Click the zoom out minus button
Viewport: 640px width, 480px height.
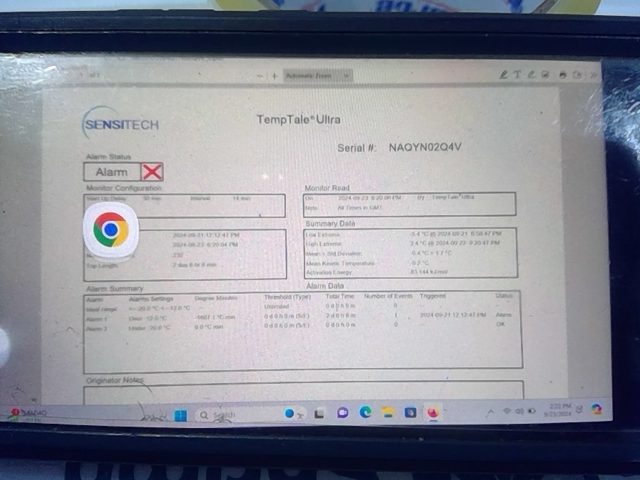point(260,76)
